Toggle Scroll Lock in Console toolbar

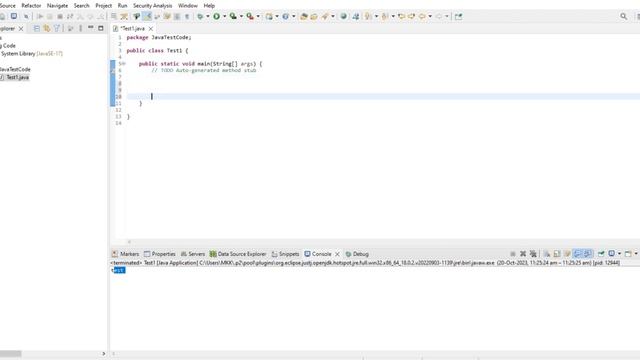click(x=557, y=254)
